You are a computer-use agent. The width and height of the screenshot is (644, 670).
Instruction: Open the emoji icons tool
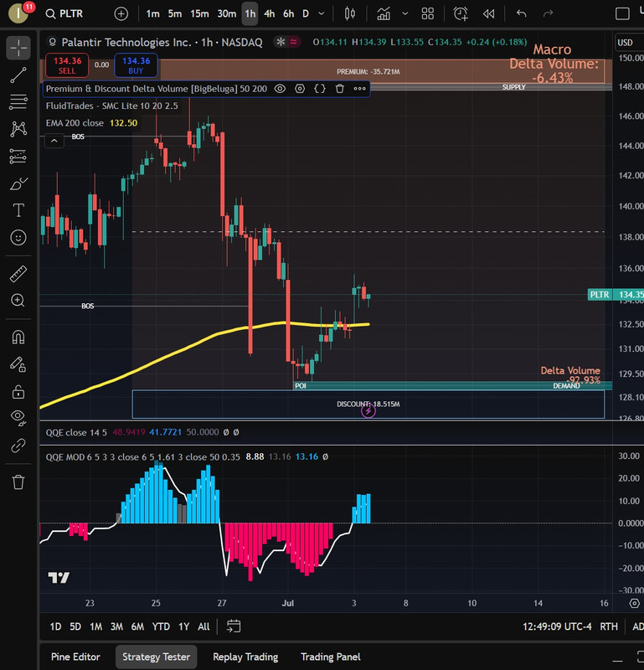click(18, 237)
